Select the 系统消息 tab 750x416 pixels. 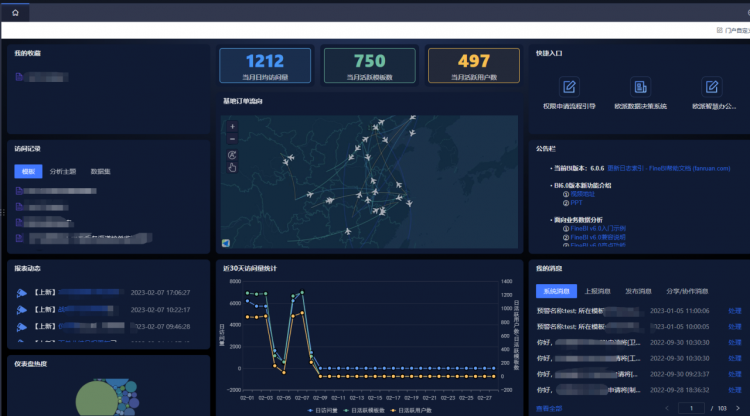click(556, 291)
